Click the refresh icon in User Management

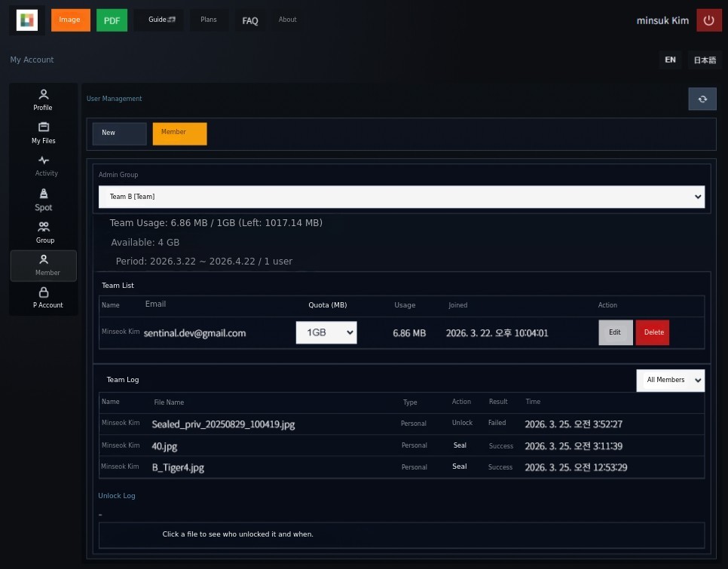(702, 99)
